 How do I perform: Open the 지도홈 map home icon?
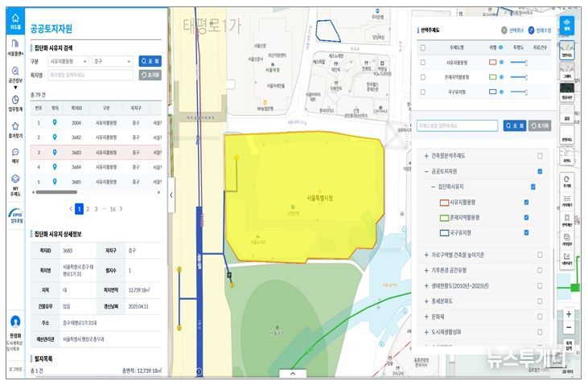14,21
